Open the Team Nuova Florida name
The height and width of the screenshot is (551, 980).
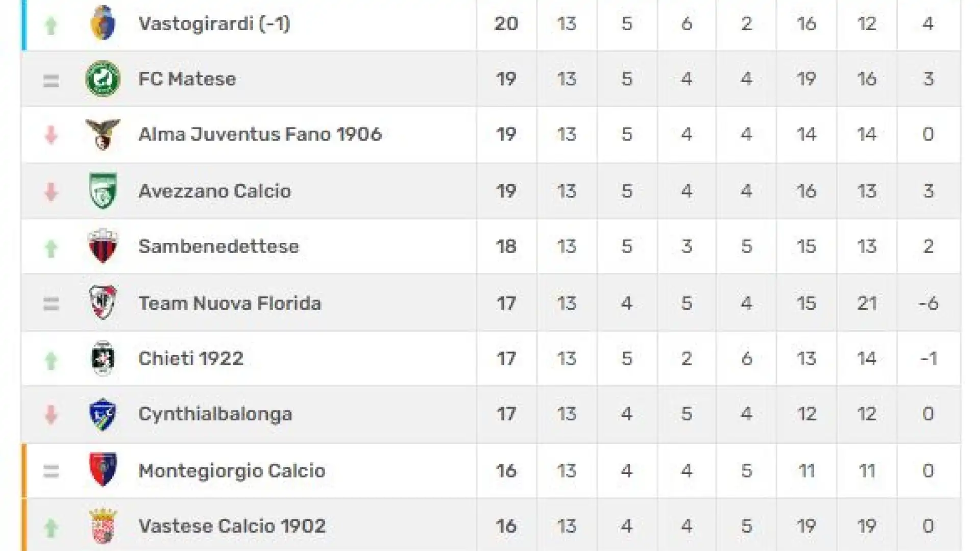230,303
